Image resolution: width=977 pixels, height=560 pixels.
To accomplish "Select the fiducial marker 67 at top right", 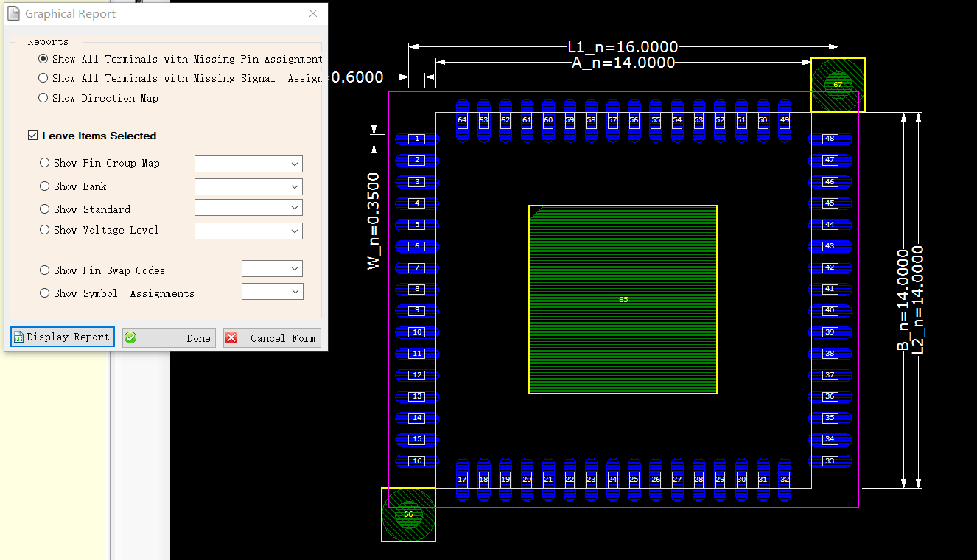I will pos(838,85).
